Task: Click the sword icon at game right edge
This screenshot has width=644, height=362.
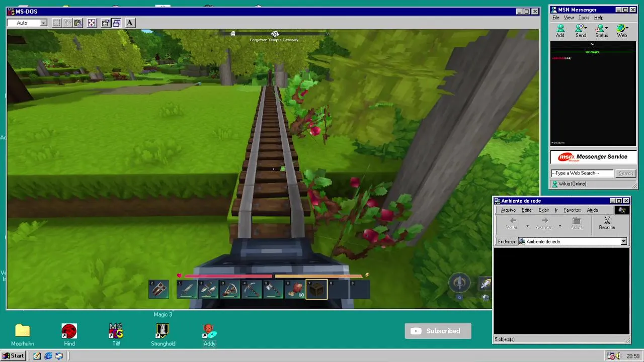Action: click(x=486, y=284)
